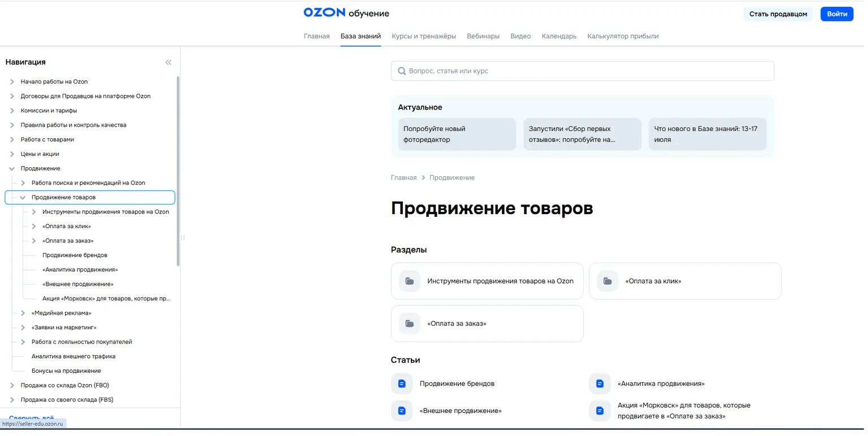Collapse the Продвижение tree section
Viewport: 868px width, 436px height.
12,168
